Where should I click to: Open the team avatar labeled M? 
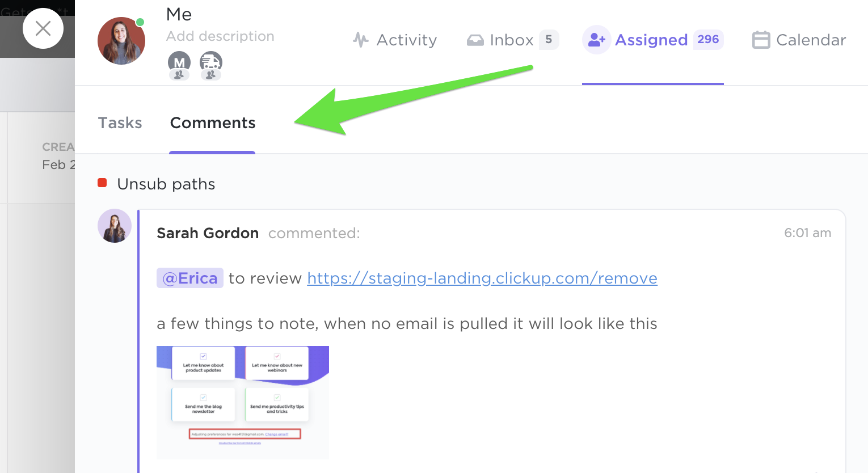coord(179,63)
